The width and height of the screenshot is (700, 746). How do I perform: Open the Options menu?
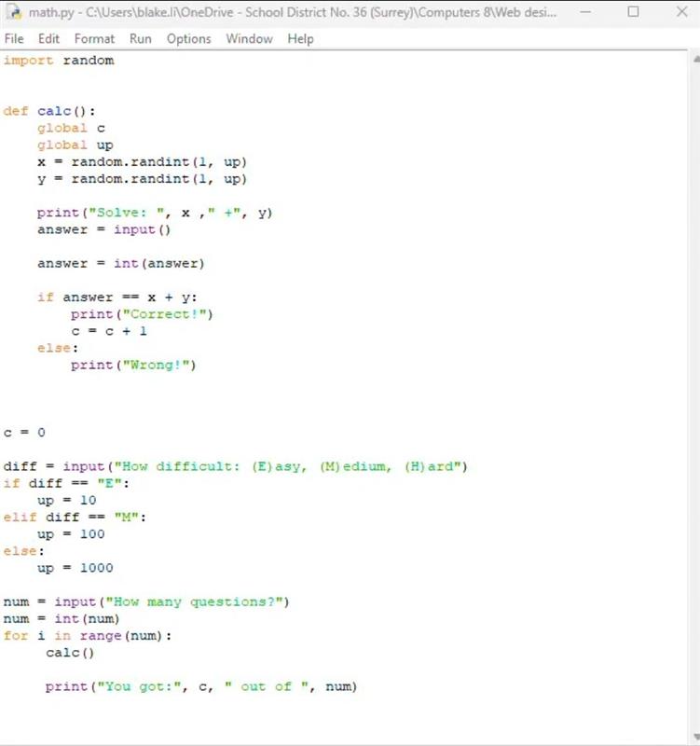pyautogui.click(x=188, y=38)
